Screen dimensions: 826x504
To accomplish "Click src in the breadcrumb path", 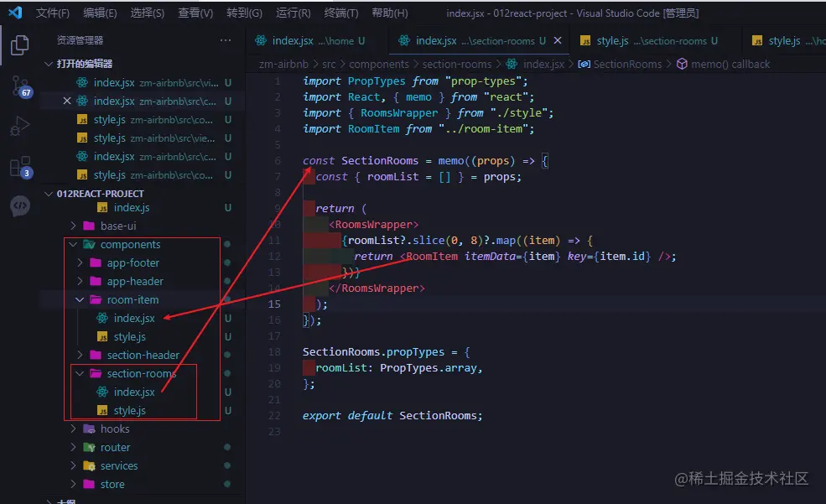I will coord(329,65).
